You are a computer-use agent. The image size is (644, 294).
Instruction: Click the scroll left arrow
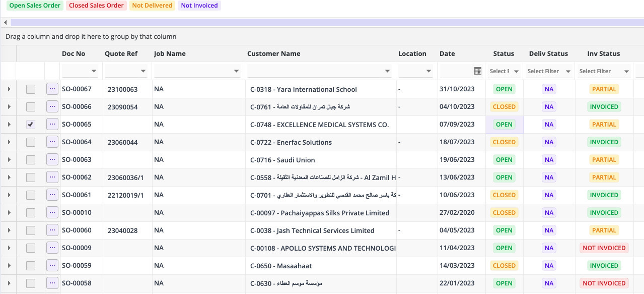click(5, 22)
